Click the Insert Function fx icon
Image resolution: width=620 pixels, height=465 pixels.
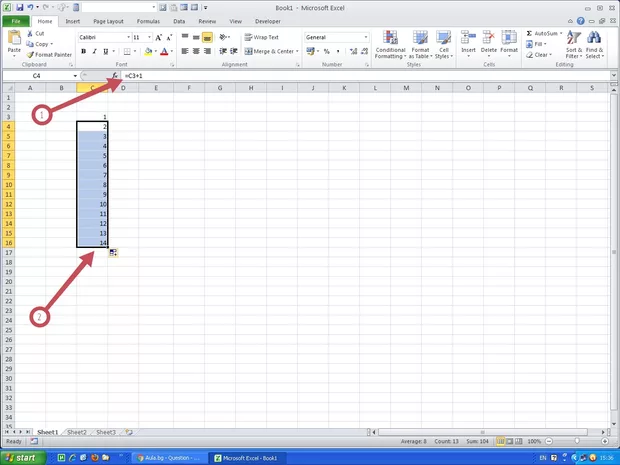(115, 76)
